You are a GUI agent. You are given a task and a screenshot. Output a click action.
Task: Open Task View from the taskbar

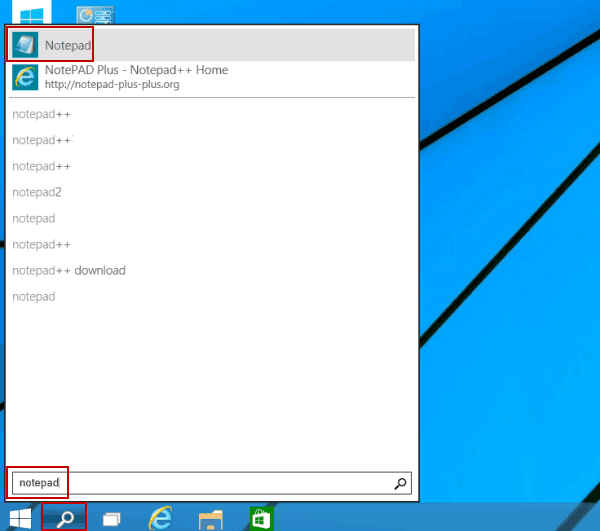(112, 519)
